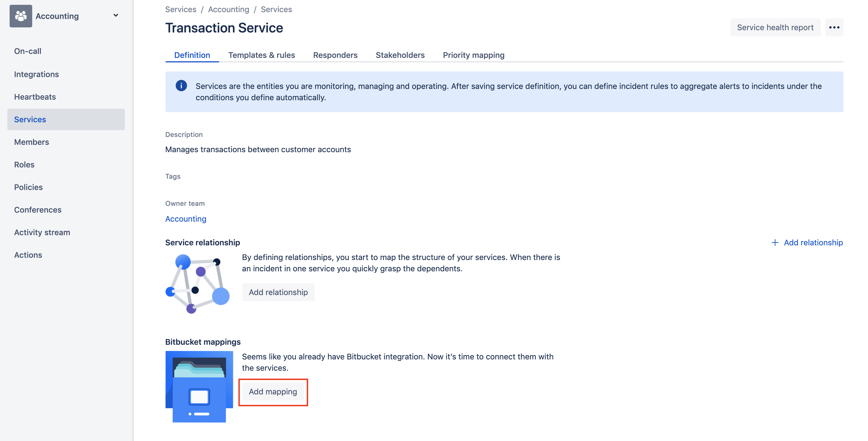Click the Accounting team owner link
This screenshot has width=868, height=441.
(x=186, y=219)
